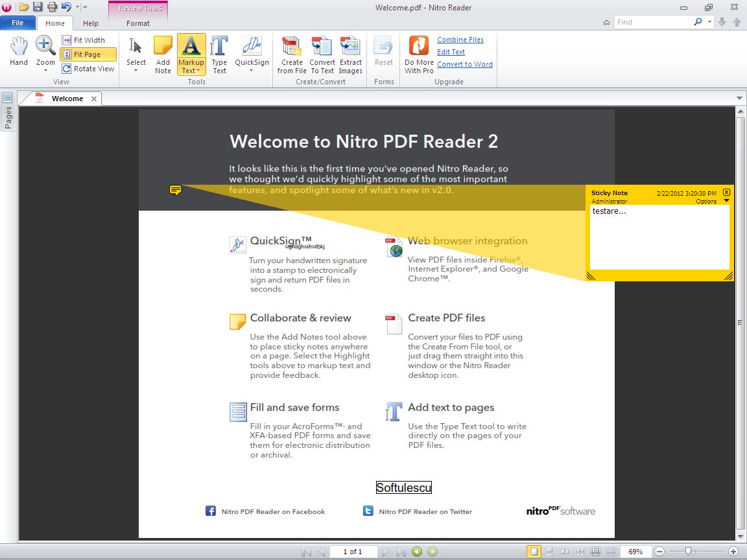Switch to the Home ribbon tab
747x560 pixels.
pos(54,23)
